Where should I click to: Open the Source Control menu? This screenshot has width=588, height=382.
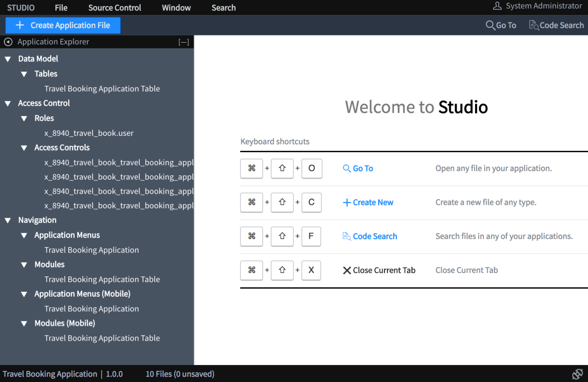(x=114, y=7)
